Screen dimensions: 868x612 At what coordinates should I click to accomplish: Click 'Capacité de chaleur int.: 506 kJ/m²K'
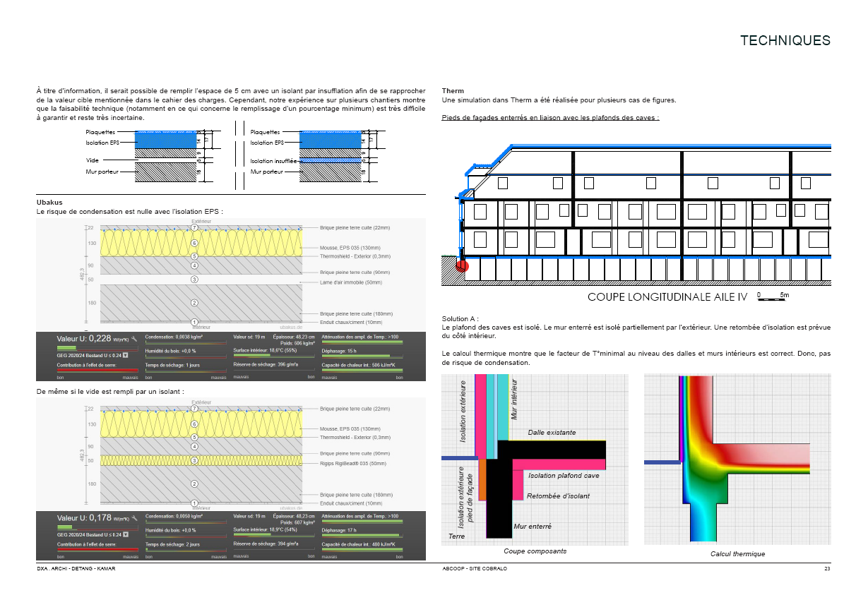pyautogui.click(x=358, y=365)
